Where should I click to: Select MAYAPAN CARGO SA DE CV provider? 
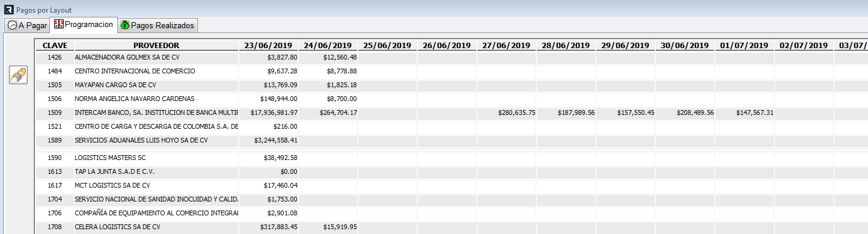pyautogui.click(x=156, y=85)
